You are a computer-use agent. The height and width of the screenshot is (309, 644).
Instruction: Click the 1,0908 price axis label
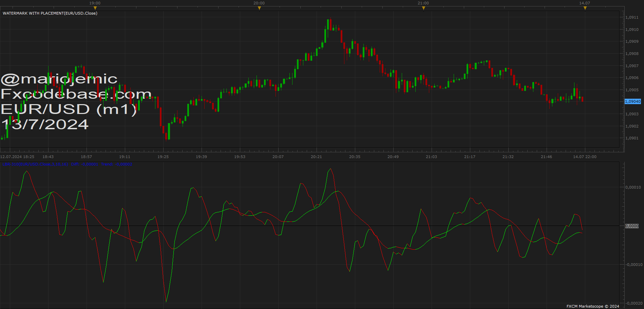tap(632, 54)
